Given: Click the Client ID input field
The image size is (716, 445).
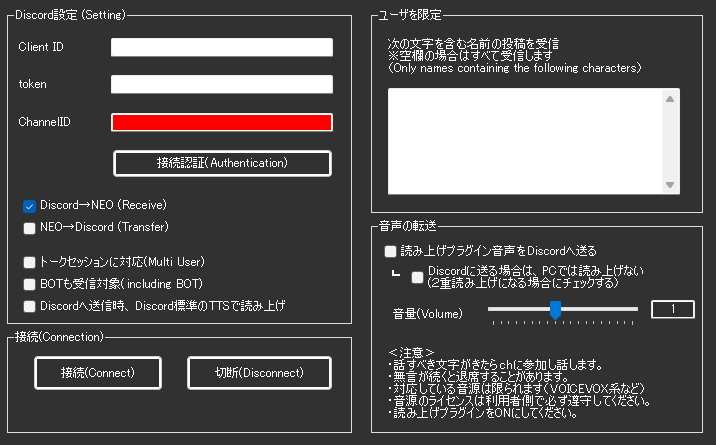Looking at the screenshot, I should (x=221, y=47).
